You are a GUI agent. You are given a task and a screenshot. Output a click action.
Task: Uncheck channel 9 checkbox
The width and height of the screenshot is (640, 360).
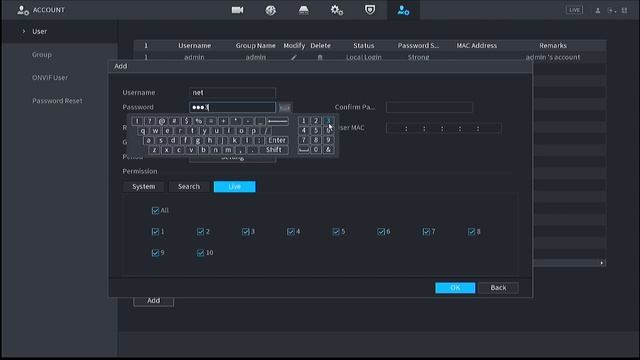155,253
